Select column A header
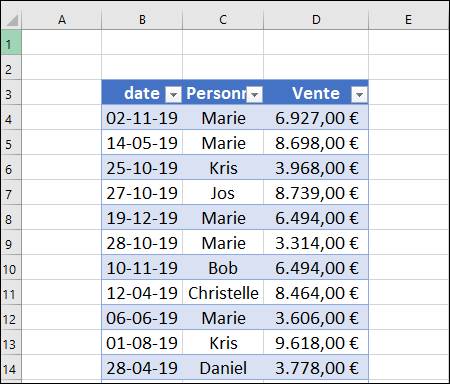 (x=62, y=20)
